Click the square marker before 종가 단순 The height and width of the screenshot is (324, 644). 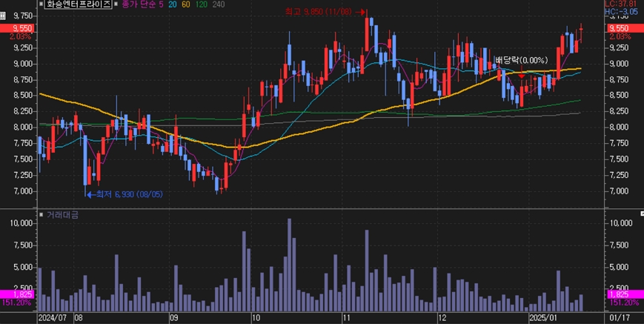pos(116,4)
